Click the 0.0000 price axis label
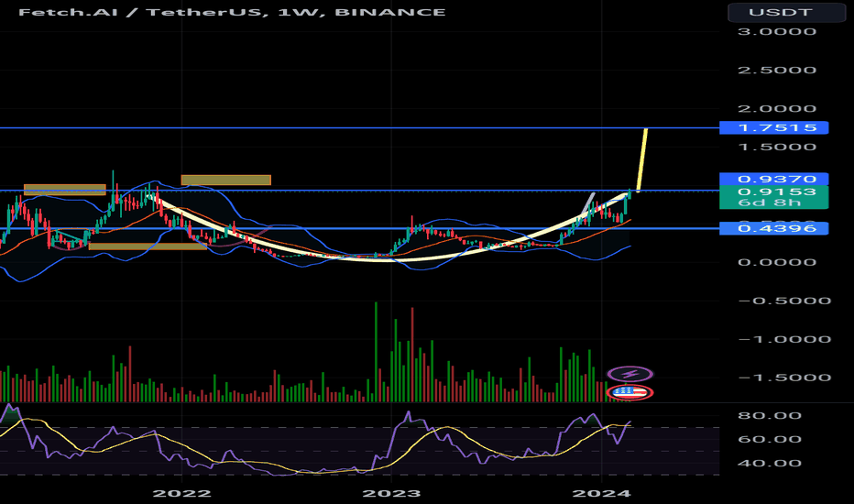The height and width of the screenshot is (504, 854). (x=777, y=262)
